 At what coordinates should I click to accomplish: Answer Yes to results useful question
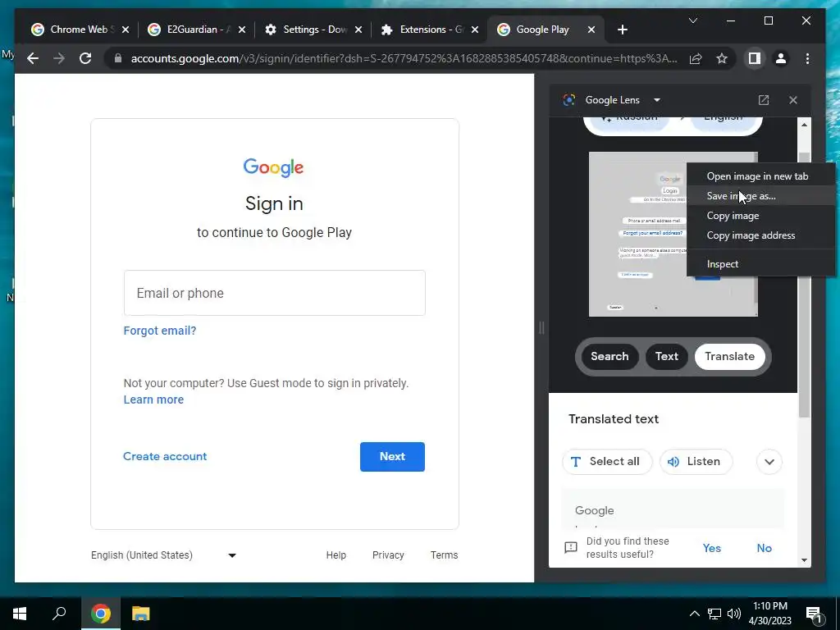coord(711,548)
